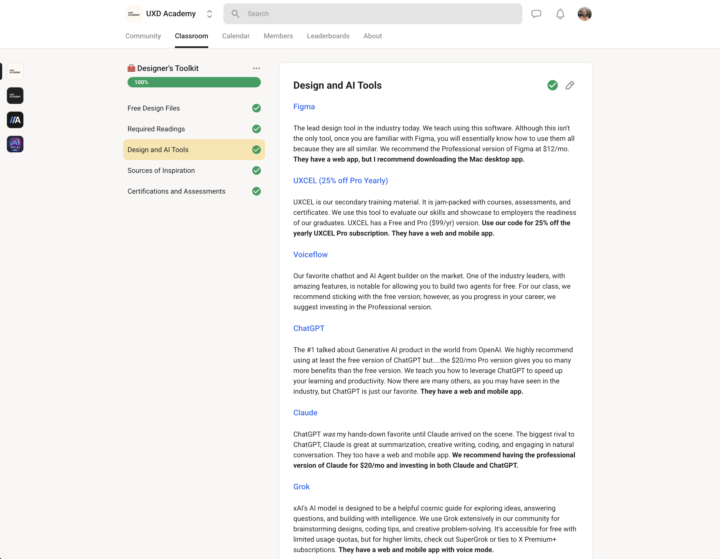Toggle Design and AI Tools completion check in list

(257, 150)
